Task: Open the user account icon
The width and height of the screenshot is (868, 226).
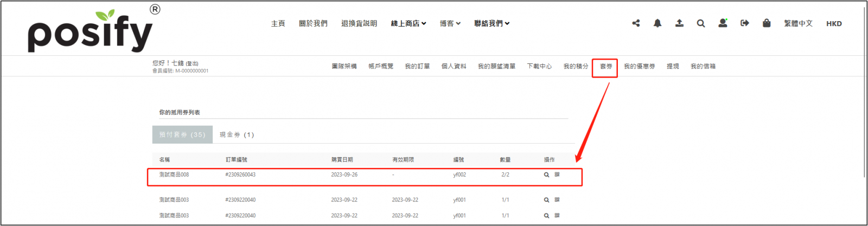Action: [723, 23]
